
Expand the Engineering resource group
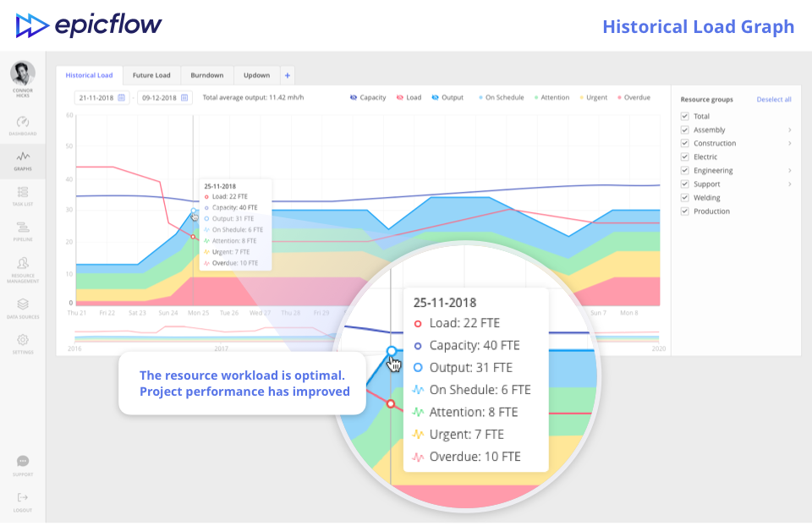[790, 170]
